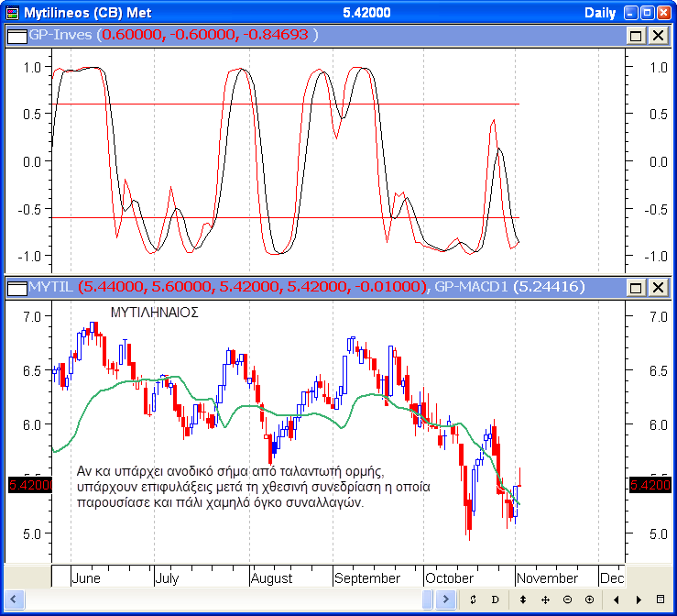
Task: Select the GP-MACD1 indicator label
Action: click(473, 287)
